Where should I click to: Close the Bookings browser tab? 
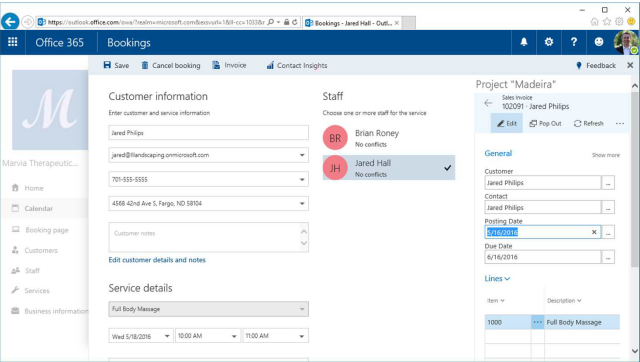[397, 23]
